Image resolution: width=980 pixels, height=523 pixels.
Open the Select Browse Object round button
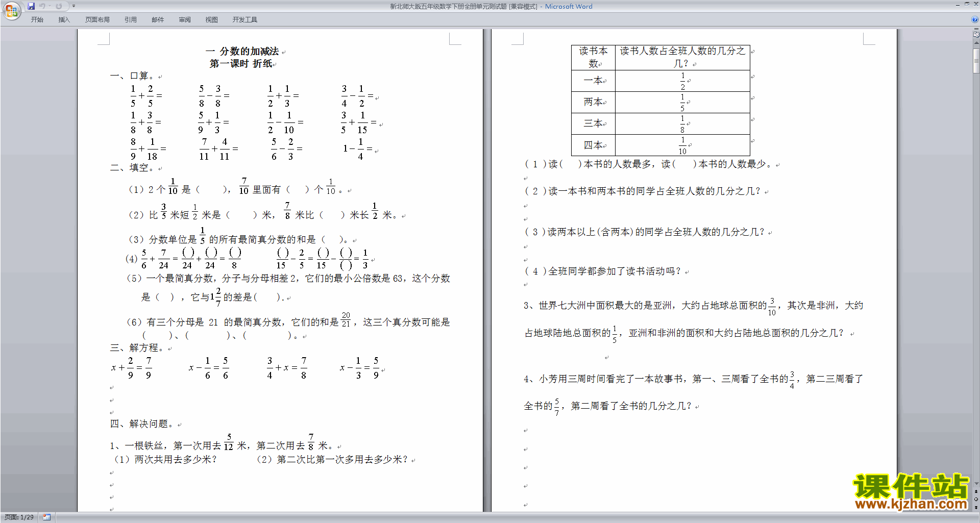[x=976, y=500]
